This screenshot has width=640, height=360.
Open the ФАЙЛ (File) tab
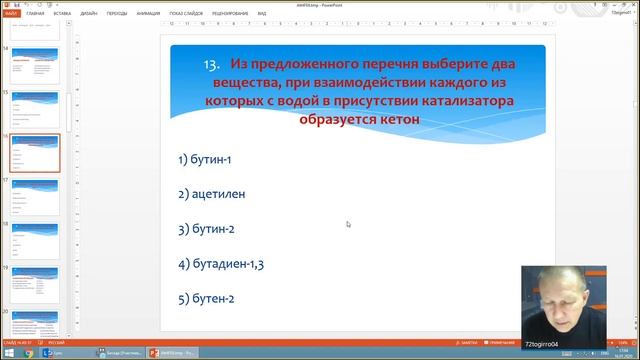[x=11, y=13]
